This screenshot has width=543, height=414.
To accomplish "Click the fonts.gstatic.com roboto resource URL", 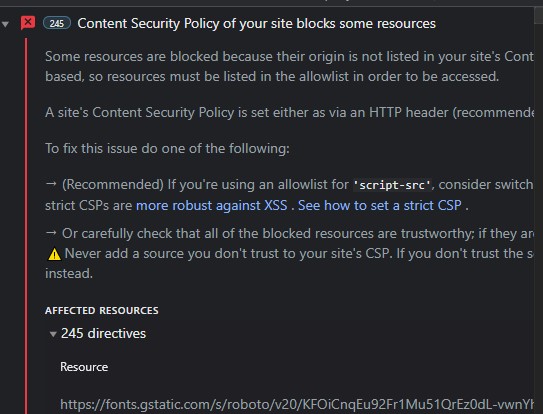I will coord(297,404).
